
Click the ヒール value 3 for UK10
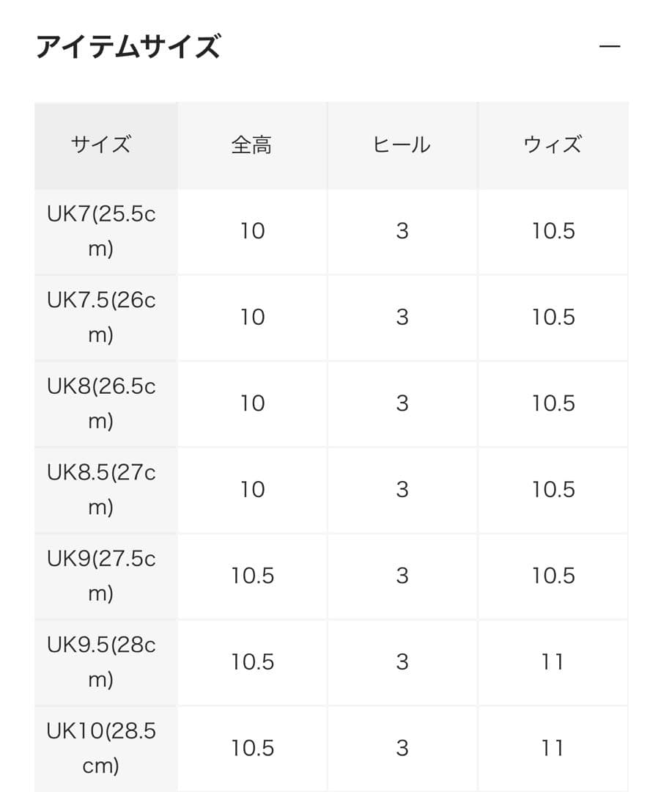click(402, 747)
